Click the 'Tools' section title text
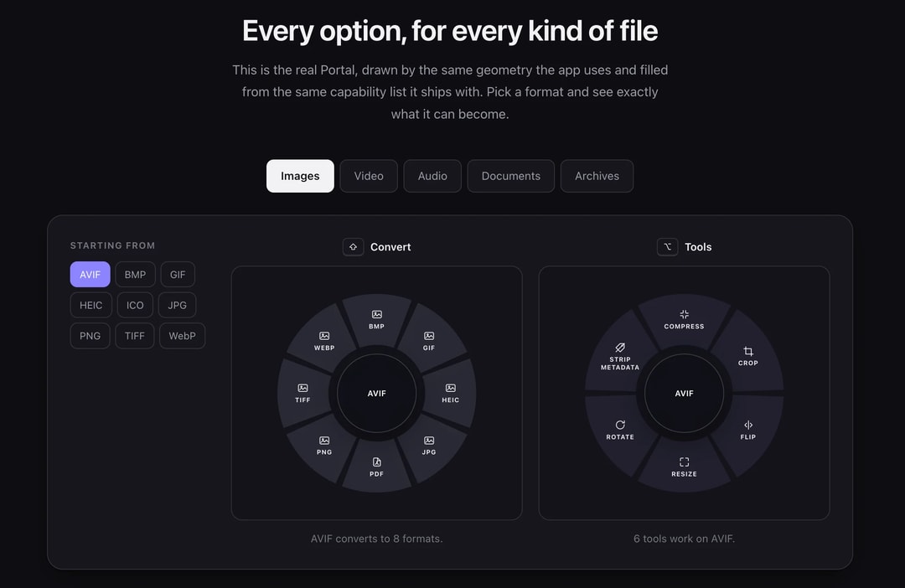Image resolution: width=905 pixels, height=588 pixels. pyautogui.click(x=698, y=247)
